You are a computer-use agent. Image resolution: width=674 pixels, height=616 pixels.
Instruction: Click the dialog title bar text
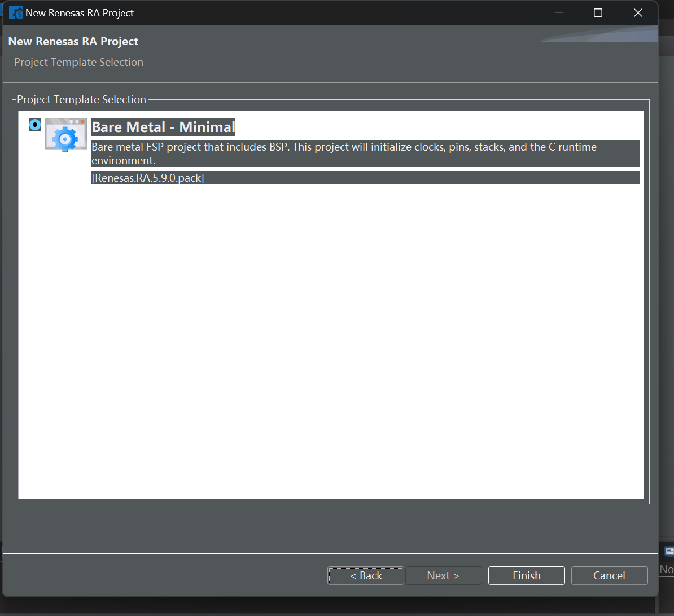[80, 13]
